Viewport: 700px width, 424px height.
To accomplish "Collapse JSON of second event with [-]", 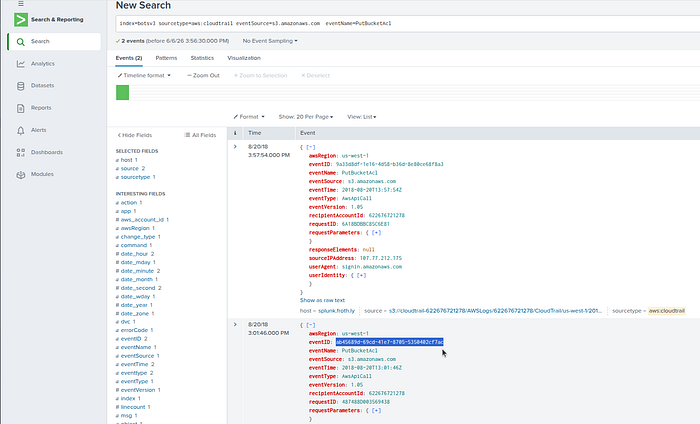I will [x=311, y=325].
